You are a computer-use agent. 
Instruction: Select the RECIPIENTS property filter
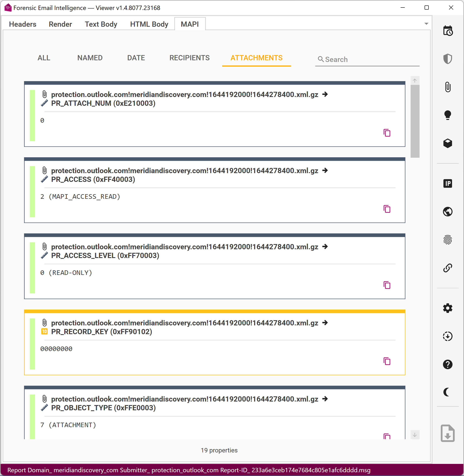pyautogui.click(x=189, y=58)
